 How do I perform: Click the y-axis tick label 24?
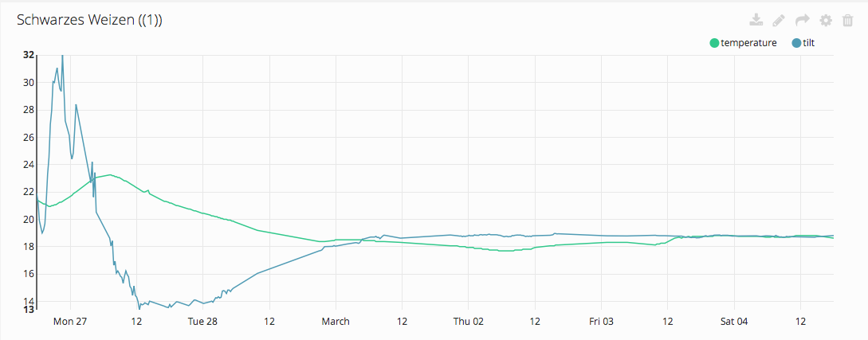[x=29, y=165]
